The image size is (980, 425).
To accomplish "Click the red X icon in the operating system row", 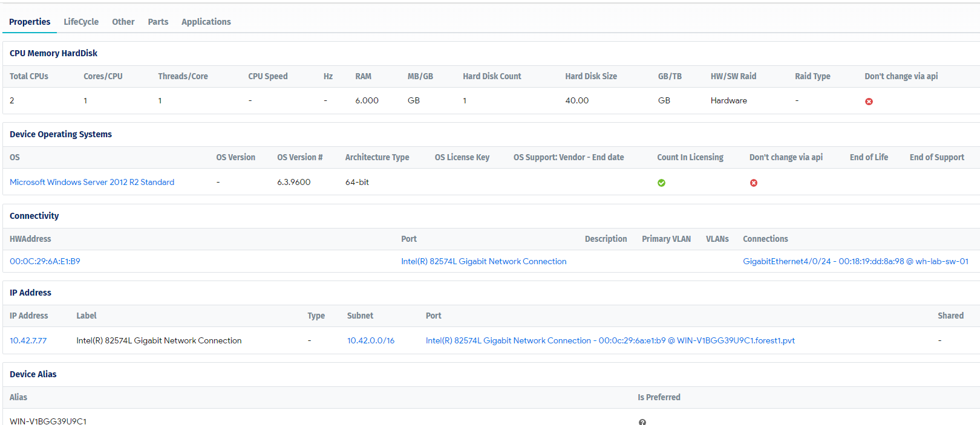I will tap(754, 183).
